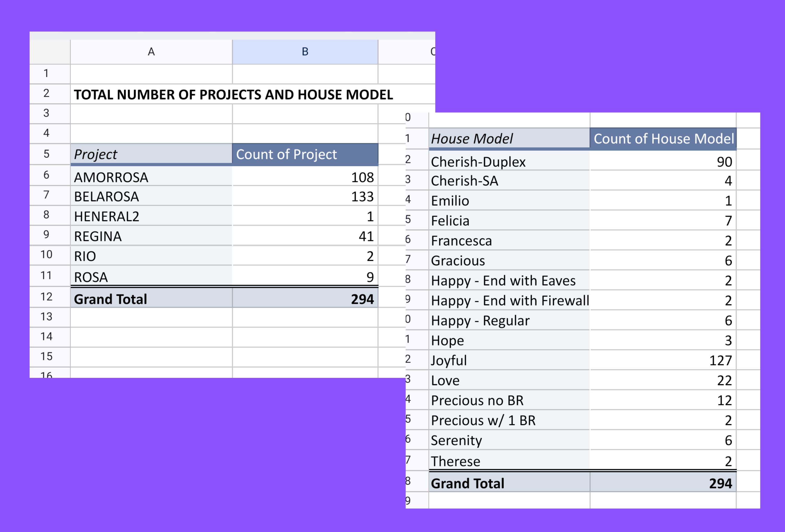Select column B header
This screenshot has width=785, height=532.
tap(305, 52)
